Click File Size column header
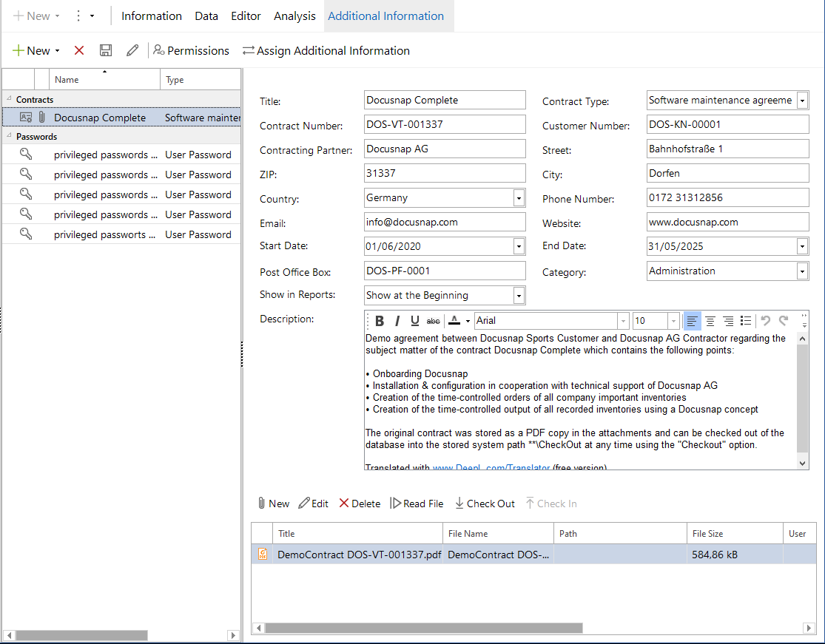Screen dimensions: 825x644 735,533
